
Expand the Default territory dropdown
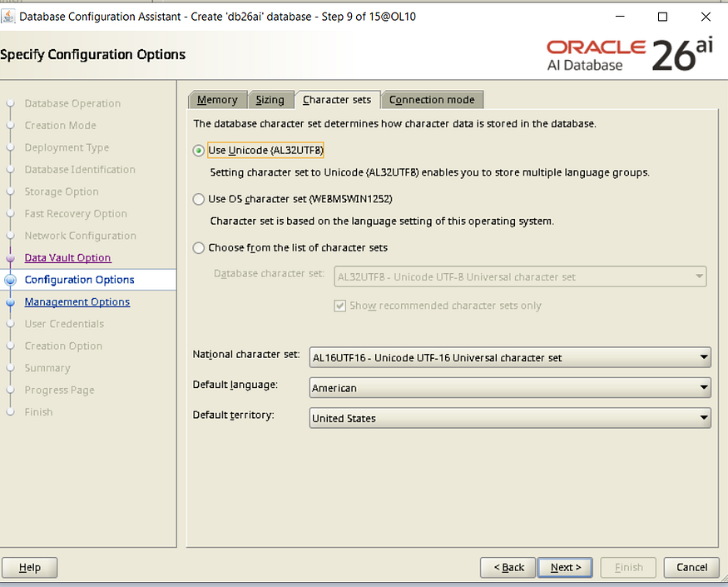coord(510,418)
